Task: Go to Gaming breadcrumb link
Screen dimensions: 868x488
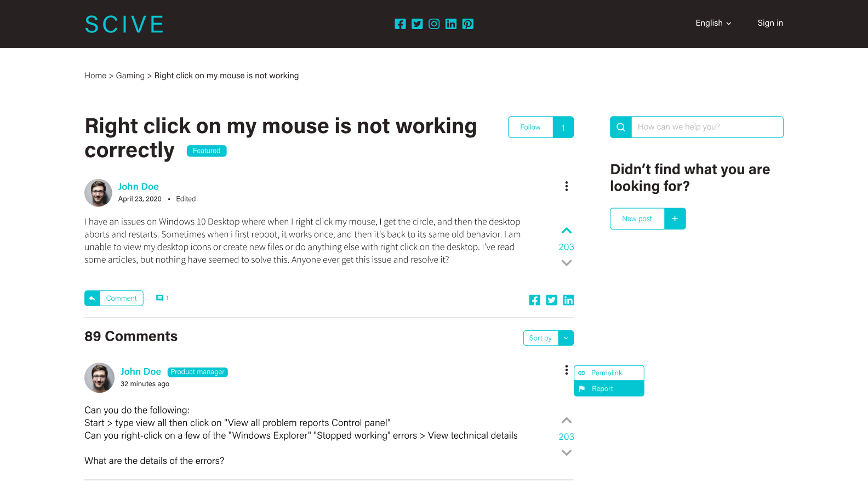Action: click(x=130, y=76)
